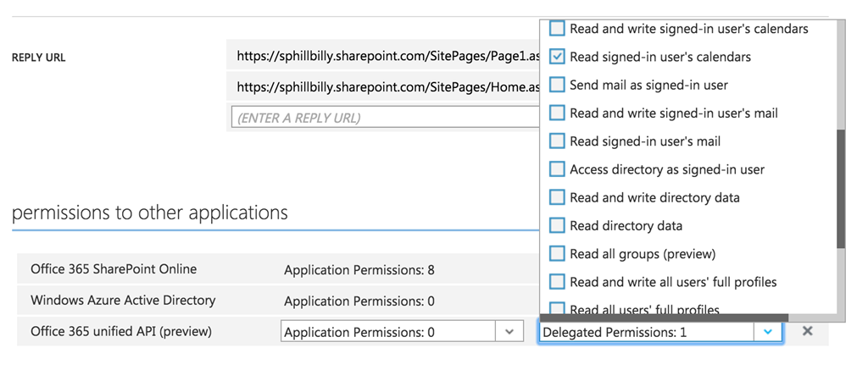The width and height of the screenshot is (868, 370).
Task: Uncheck 'Read signed-in user's calendars'
Action: click(557, 57)
